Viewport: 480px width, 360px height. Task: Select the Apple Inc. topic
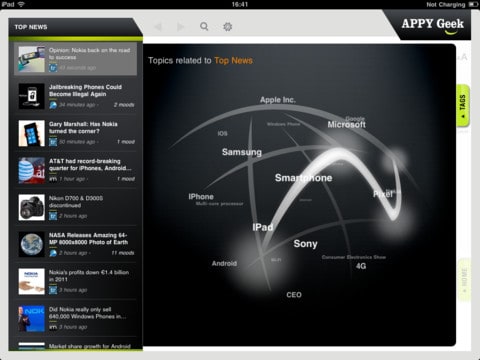tap(278, 100)
